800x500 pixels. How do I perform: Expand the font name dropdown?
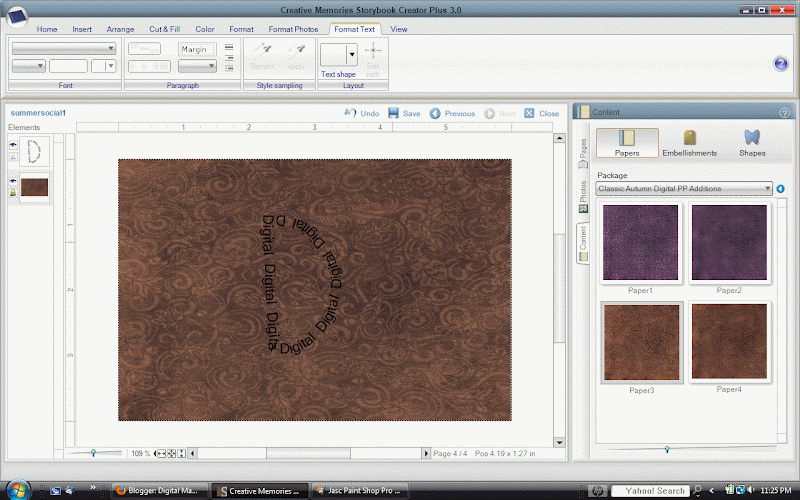point(112,48)
